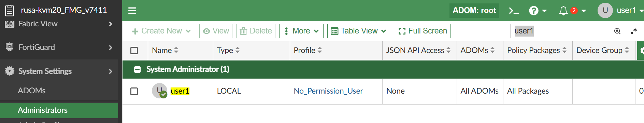This screenshot has width=644, height=123.
Task: Click the Full Screen button
Action: (423, 31)
